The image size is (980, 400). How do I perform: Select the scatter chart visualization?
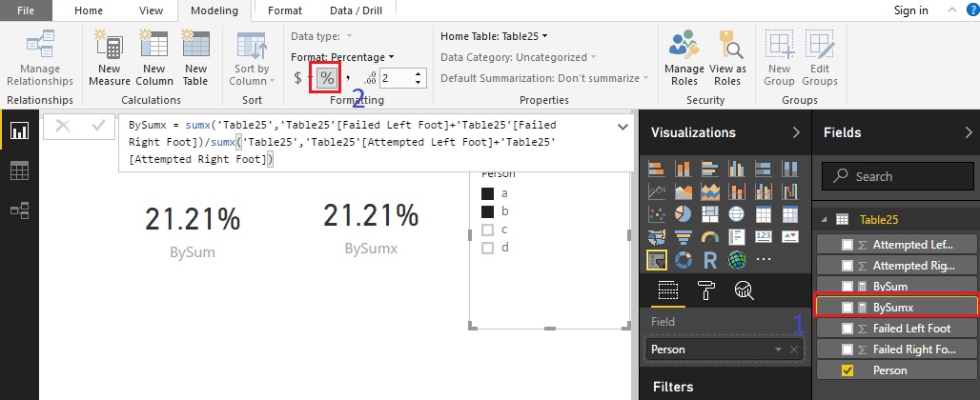pyautogui.click(x=656, y=214)
